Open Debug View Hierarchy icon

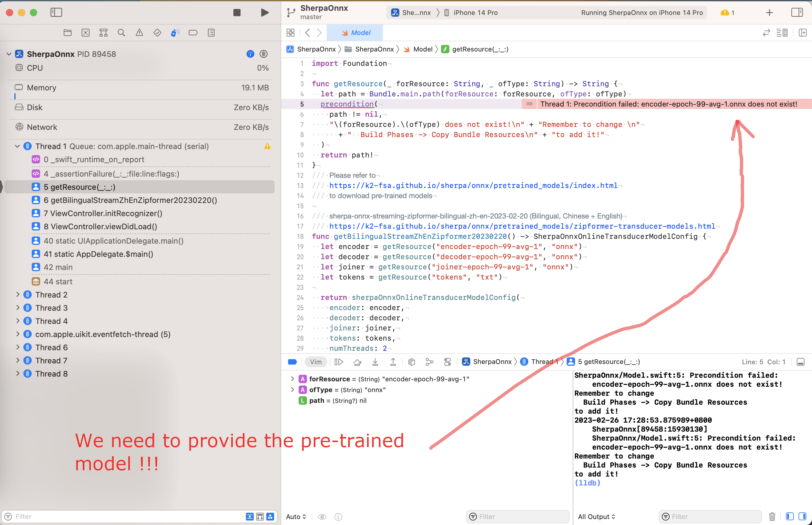click(x=412, y=362)
